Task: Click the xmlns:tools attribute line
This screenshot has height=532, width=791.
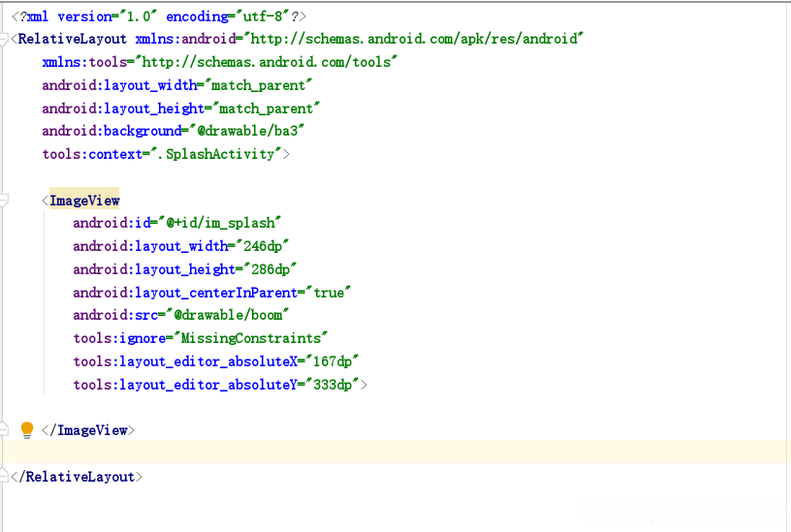Action: (x=219, y=62)
